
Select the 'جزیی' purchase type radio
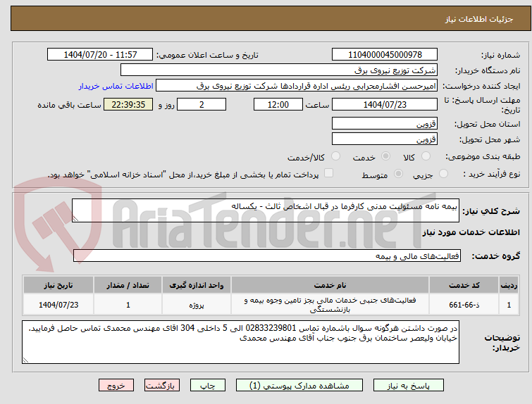click(x=443, y=174)
